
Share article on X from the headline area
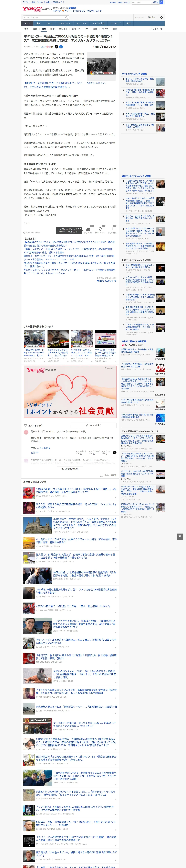click(56, 47)
